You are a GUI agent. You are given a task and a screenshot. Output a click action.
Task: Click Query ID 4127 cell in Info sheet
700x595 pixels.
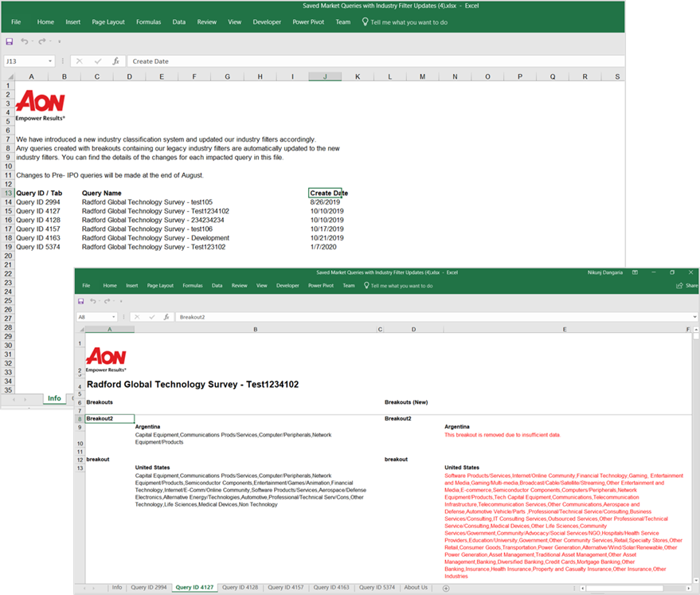point(38,211)
